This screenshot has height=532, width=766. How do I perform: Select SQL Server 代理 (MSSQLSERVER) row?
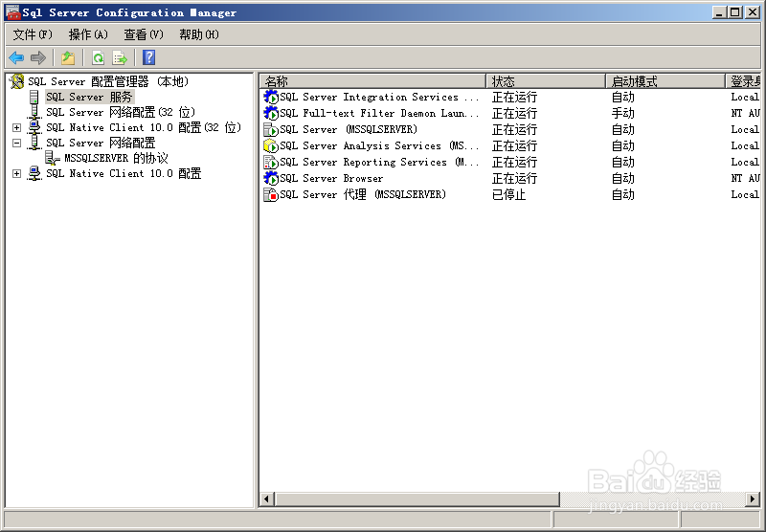click(510, 194)
